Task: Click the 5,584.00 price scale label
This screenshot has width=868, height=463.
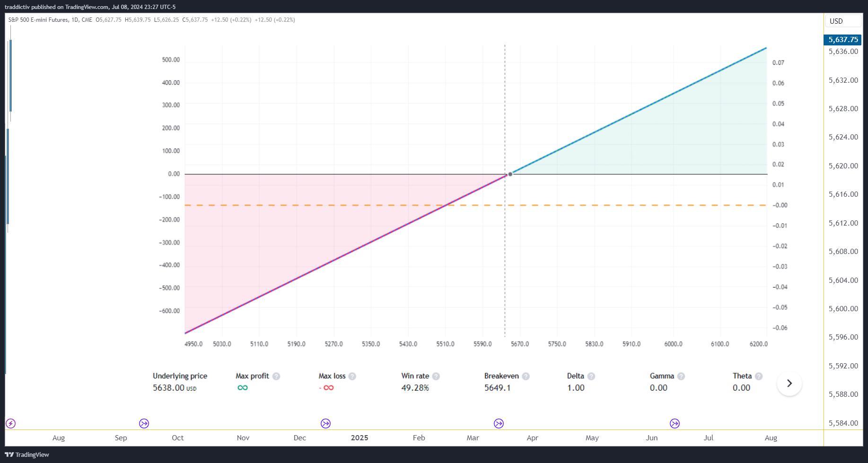Action: (843, 423)
